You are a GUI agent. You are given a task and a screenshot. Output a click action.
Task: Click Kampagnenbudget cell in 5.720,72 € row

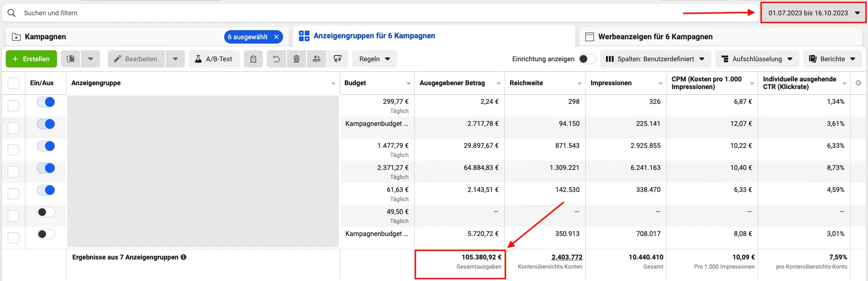[x=377, y=234]
